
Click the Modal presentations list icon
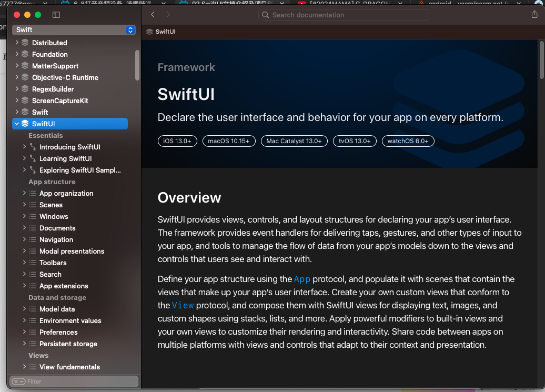click(x=33, y=252)
